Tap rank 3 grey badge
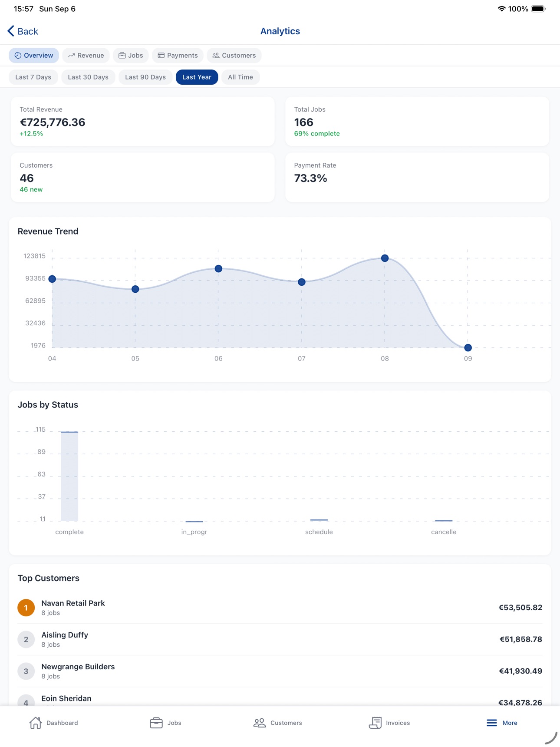 tap(26, 671)
